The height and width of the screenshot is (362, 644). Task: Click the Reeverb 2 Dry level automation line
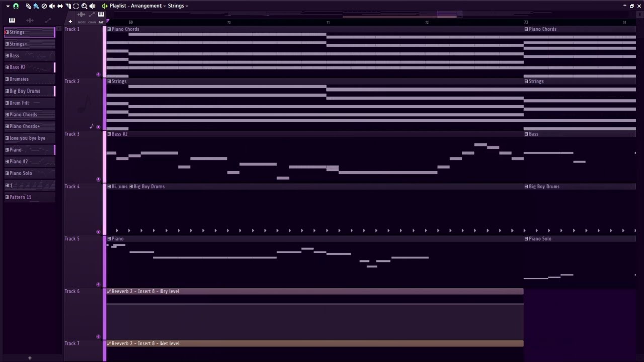[x=315, y=304]
